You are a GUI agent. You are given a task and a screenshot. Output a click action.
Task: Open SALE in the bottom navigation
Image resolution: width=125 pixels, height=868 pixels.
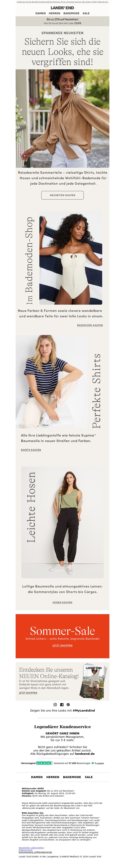pyautogui.click(x=89, y=777)
